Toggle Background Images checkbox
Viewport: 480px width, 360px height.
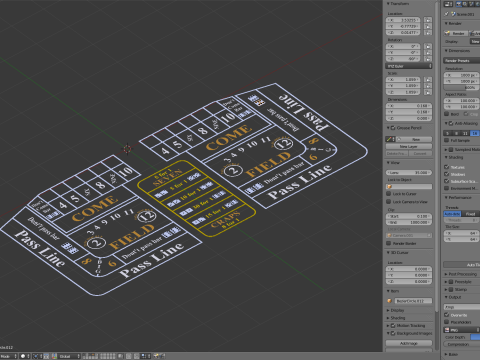(x=393, y=333)
